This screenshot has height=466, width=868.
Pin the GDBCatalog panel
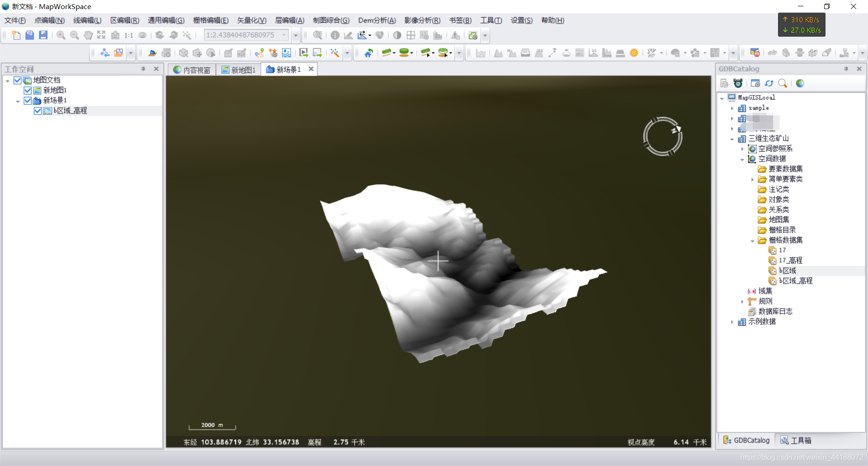click(846, 69)
